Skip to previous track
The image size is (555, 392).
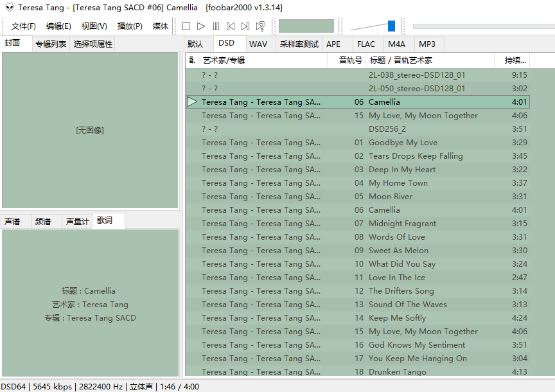point(231,26)
